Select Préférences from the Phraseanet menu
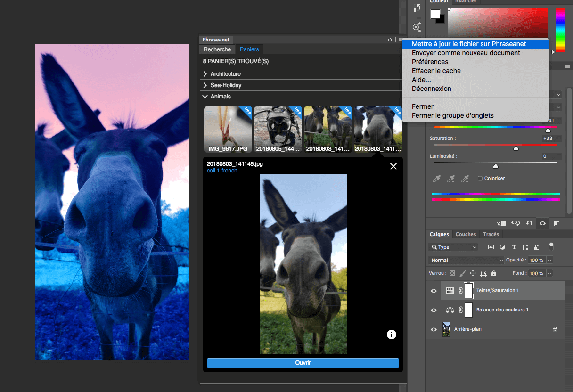 click(x=430, y=61)
